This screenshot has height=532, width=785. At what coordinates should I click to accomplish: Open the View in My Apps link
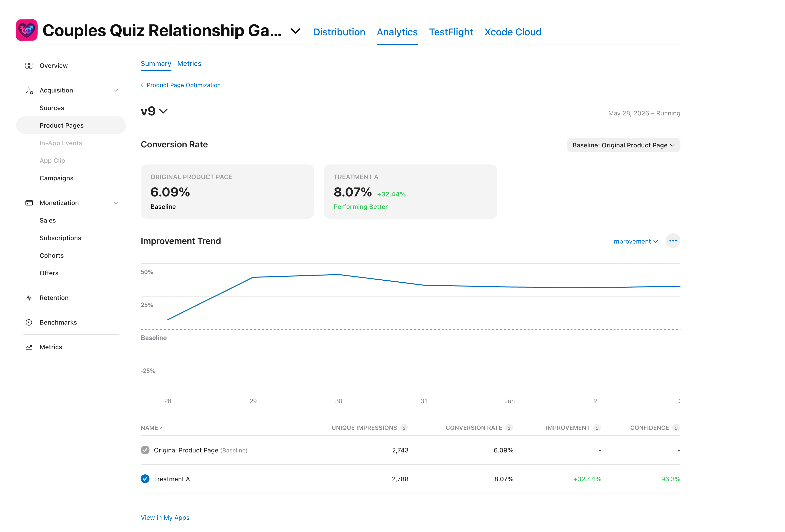tap(165, 518)
